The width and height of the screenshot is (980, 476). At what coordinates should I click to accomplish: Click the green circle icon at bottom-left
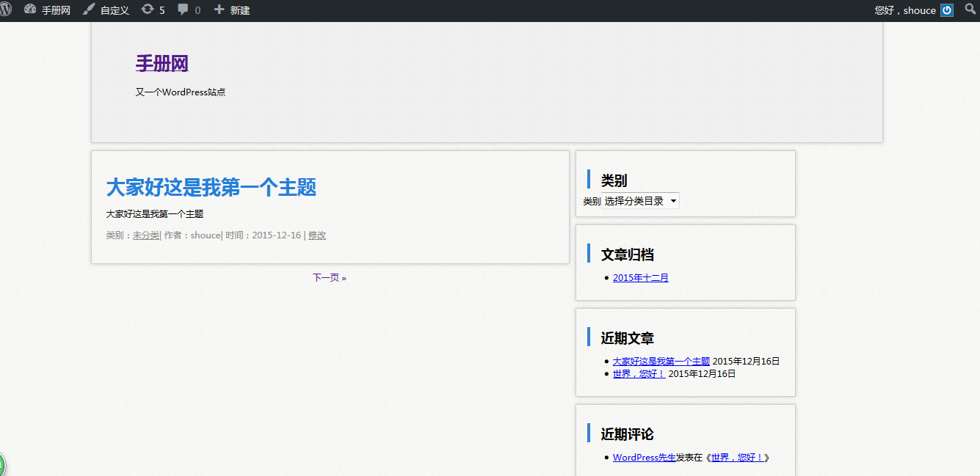click(2, 466)
